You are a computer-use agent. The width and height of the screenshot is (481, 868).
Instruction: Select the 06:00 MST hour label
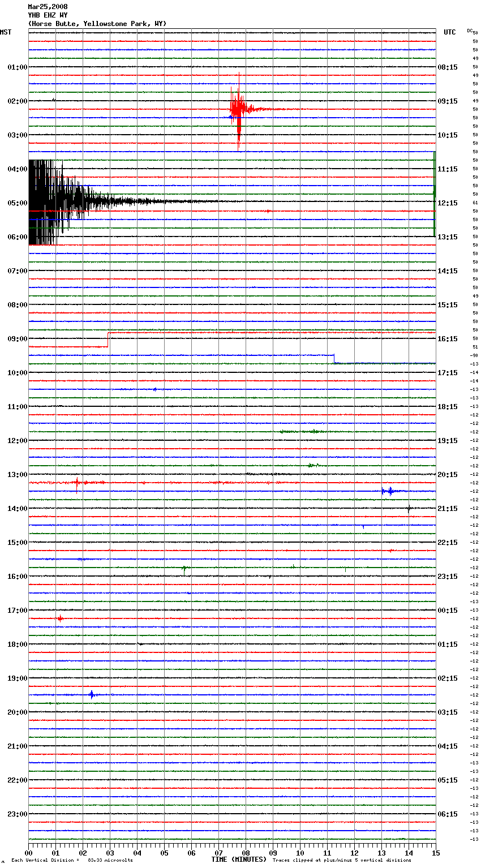17,237
